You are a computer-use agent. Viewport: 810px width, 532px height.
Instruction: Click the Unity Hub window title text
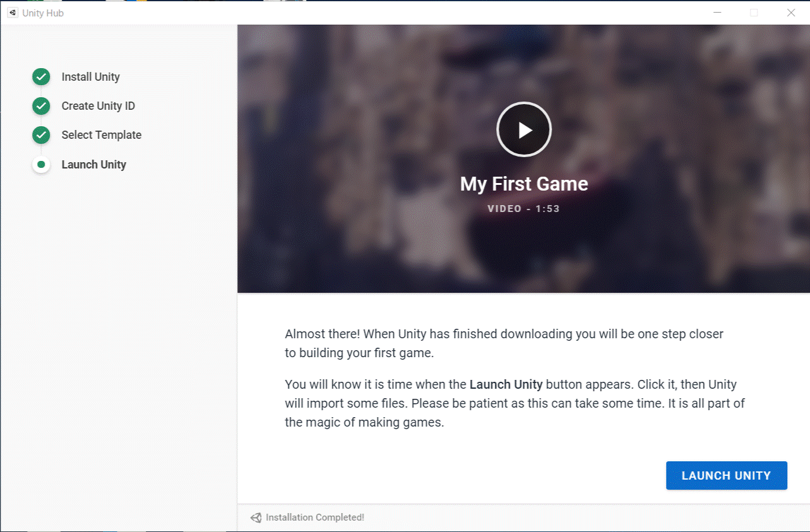tap(43, 13)
